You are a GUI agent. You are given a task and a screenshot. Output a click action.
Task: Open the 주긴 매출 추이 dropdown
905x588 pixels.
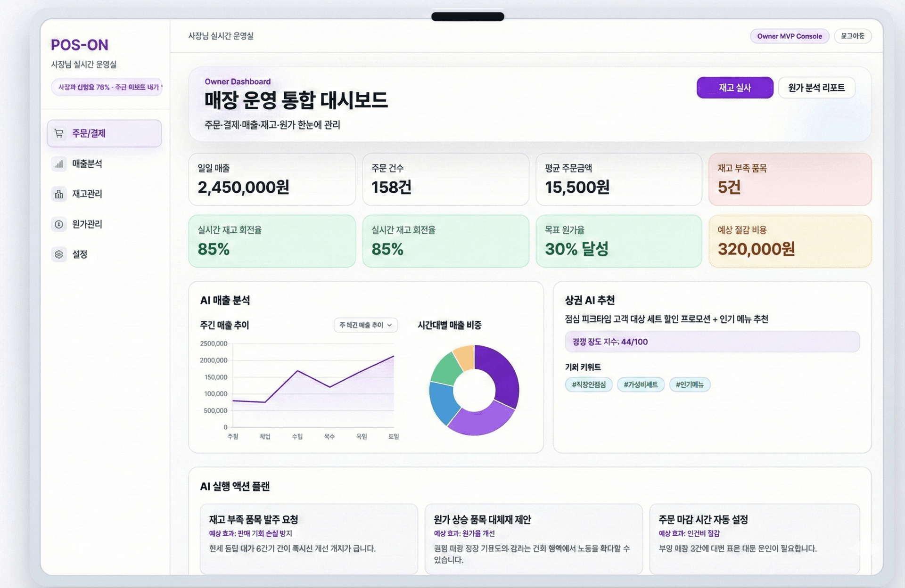pos(365,326)
